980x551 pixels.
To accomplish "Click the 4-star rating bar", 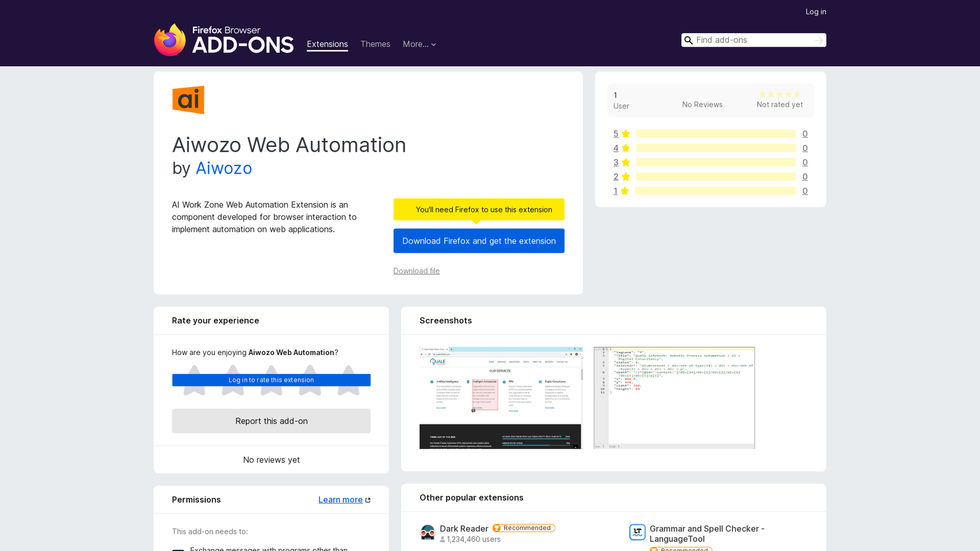I will tap(715, 148).
